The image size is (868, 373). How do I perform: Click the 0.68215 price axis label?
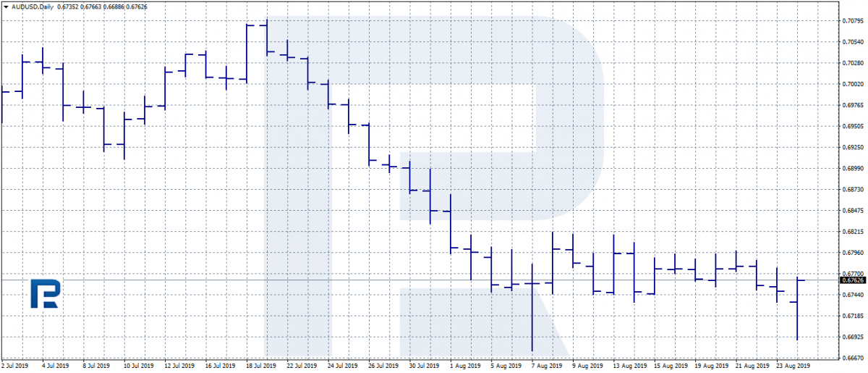tap(852, 232)
